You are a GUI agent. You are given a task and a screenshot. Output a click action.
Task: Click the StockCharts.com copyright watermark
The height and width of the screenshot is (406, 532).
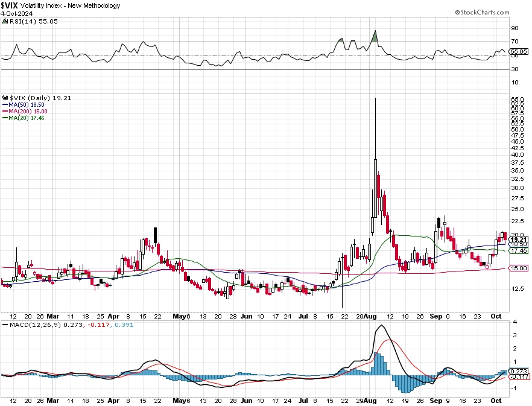point(482,12)
